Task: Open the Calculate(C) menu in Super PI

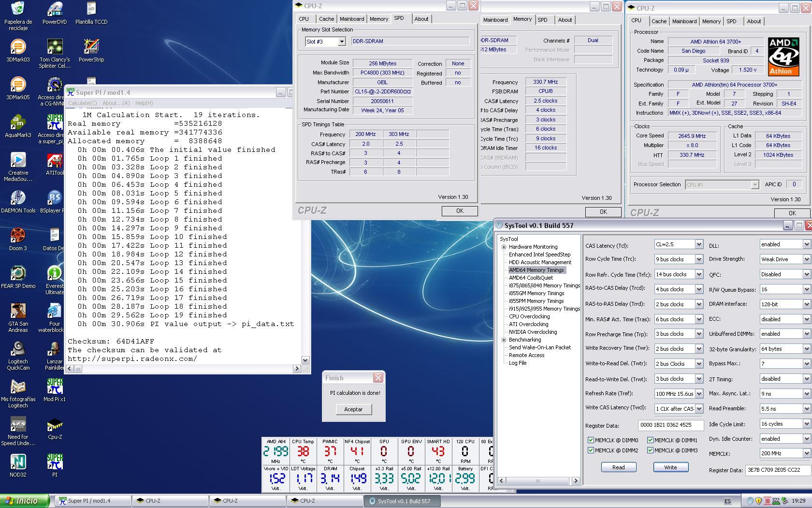Action: (x=82, y=103)
